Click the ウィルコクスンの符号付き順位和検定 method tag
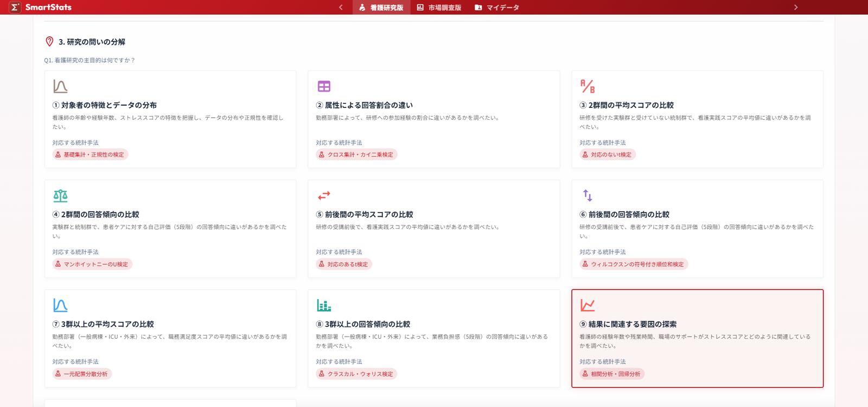 pyautogui.click(x=634, y=264)
